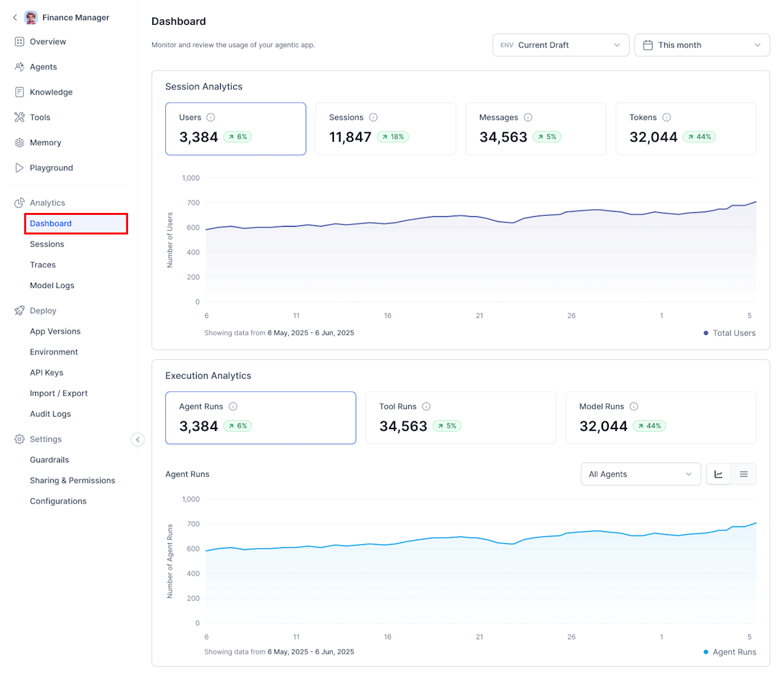
Task: Toggle the Total Users legend series
Action: pos(729,332)
